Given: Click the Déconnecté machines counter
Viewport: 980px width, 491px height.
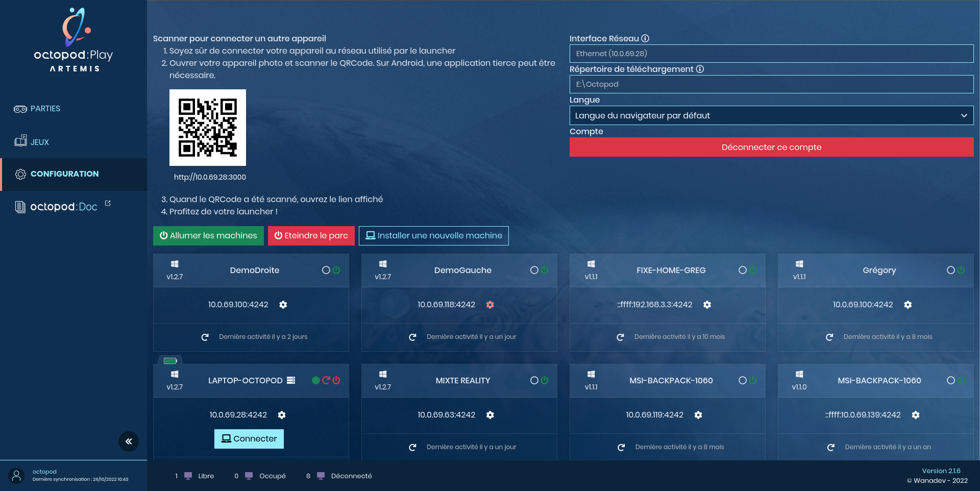Looking at the screenshot, I should tap(339, 476).
